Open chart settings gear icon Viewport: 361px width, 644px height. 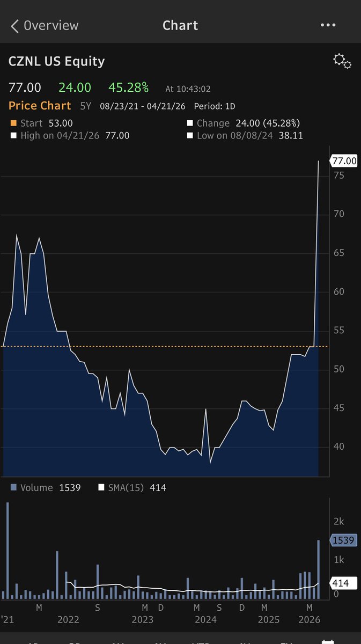pyautogui.click(x=342, y=61)
